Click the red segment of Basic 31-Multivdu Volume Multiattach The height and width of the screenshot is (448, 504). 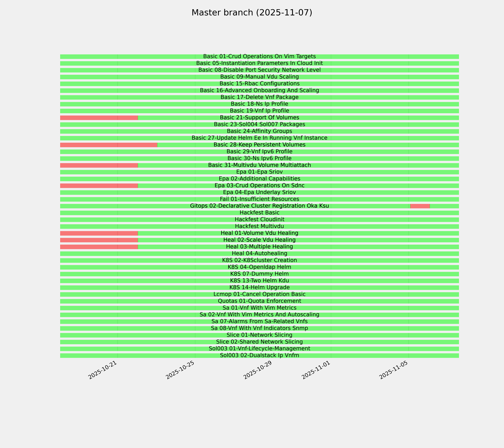coord(99,165)
